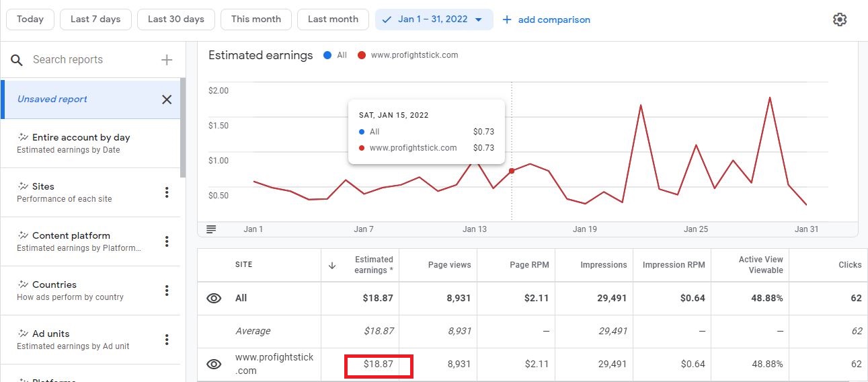Click the $18.87 earnings in All row
The width and height of the screenshot is (868, 382).
click(x=378, y=298)
